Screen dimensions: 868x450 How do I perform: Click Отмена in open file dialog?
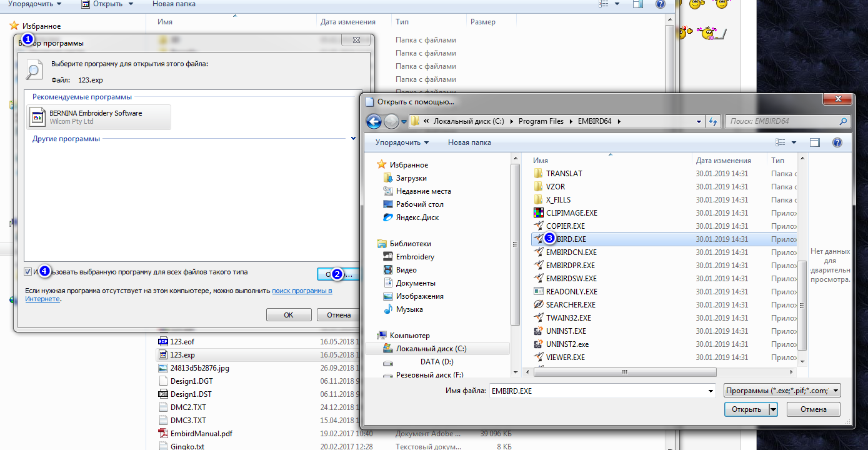pyautogui.click(x=814, y=409)
